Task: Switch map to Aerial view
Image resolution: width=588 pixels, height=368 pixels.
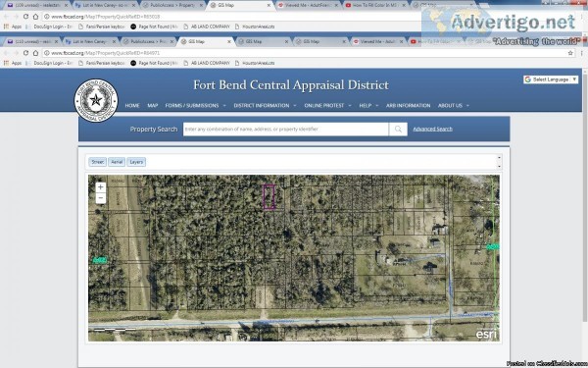Action: pyautogui.click(x=117, y=162)
